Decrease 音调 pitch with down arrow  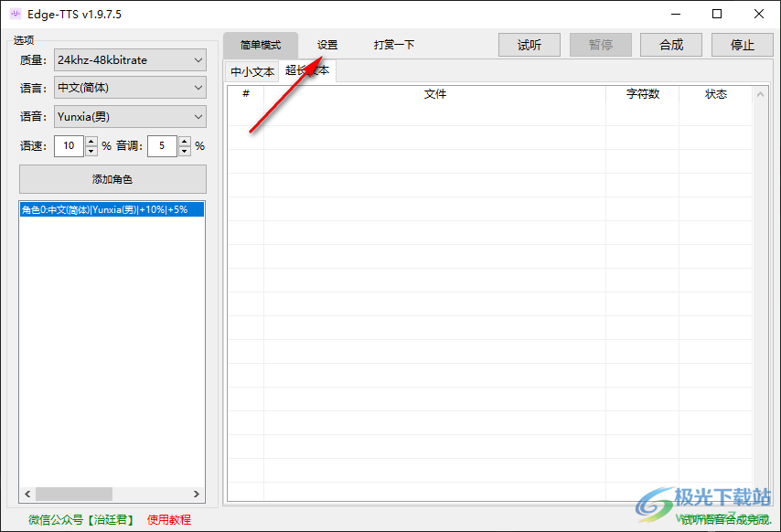click(185, 152)
